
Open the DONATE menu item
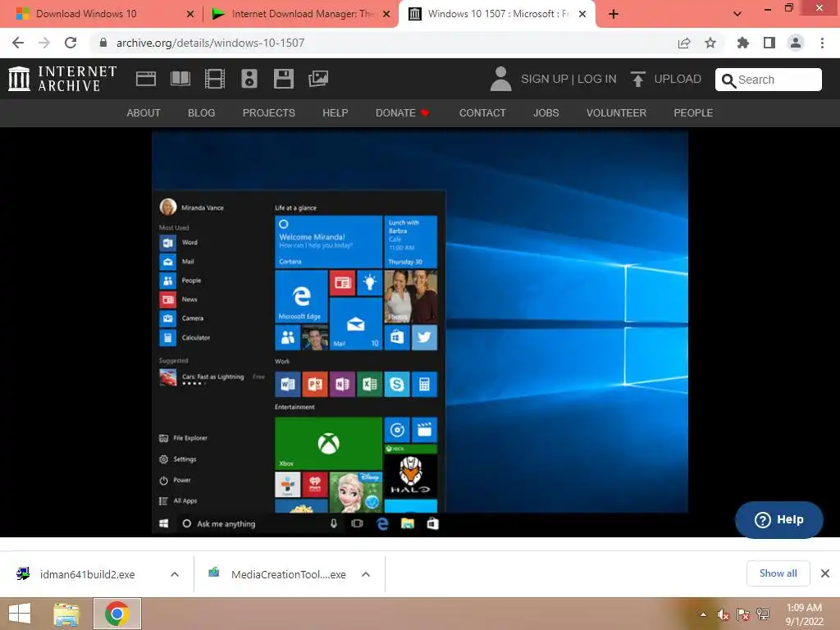[x=402, y=113]
